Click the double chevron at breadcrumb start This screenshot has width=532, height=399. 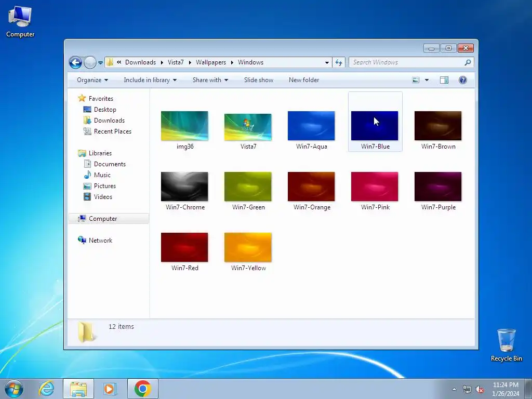click(x=119, y=62)
